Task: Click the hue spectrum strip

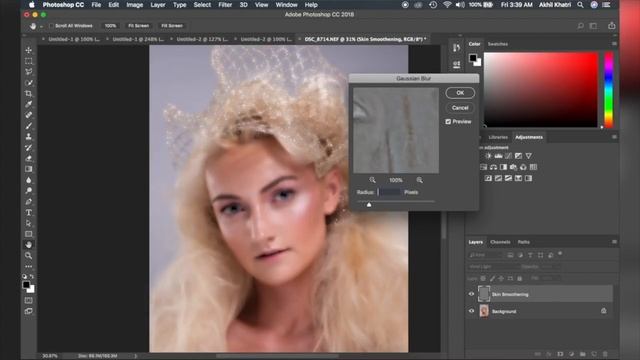Action: [609, 90]
